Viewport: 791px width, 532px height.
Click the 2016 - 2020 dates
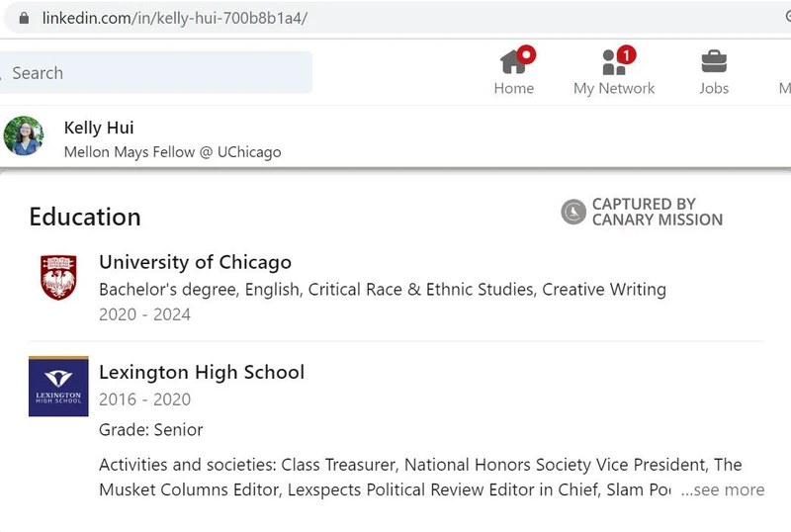[x=144, y=399]
